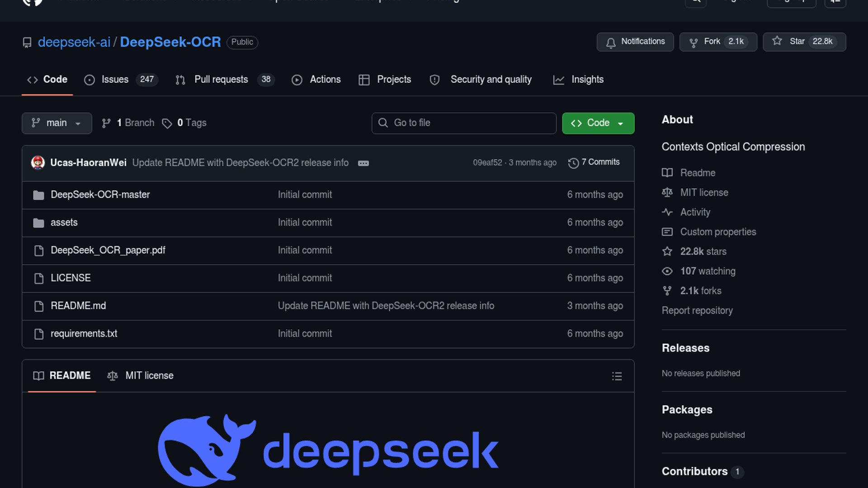
Task: Open the README outline list icon
Action: [617, 376]
